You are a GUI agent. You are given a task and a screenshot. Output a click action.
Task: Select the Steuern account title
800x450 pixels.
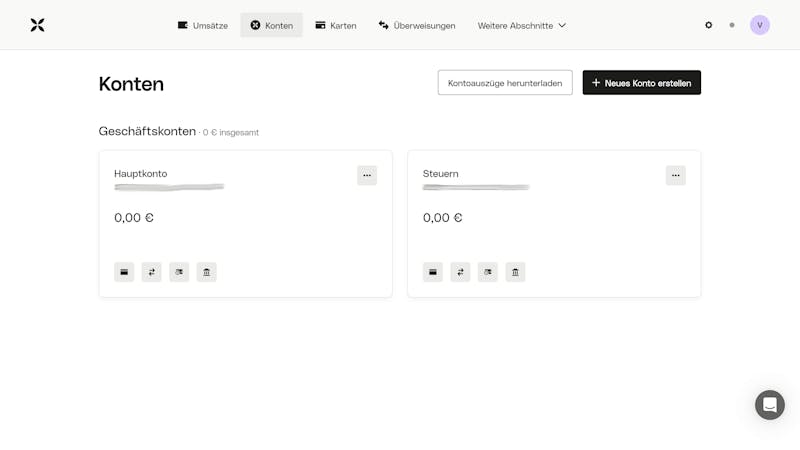441,173
